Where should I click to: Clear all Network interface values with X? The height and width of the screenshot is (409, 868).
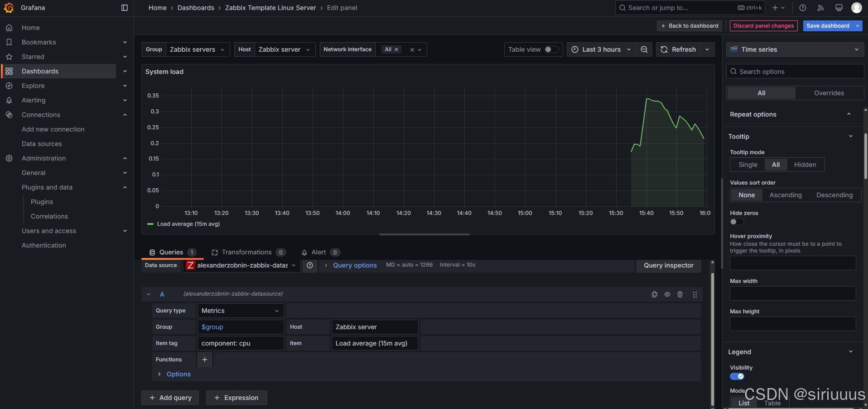[x=412, y=50]
